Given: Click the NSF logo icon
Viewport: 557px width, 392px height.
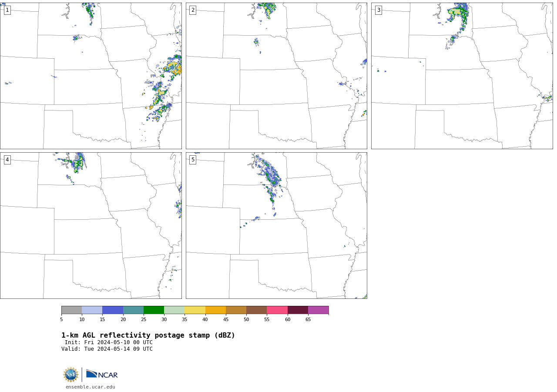Looking at the screenshot, I should coord(71,375).
